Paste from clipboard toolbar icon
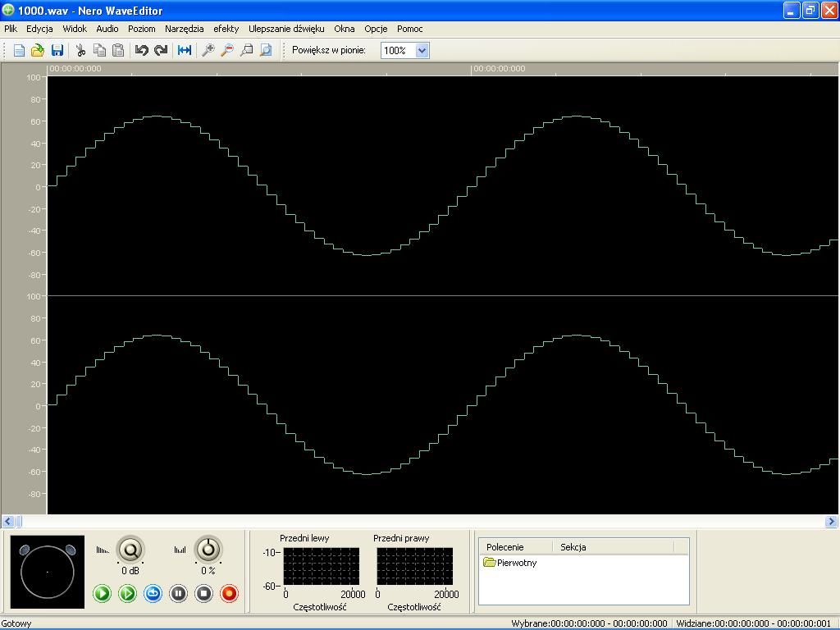The image size is (840, 630). click(118, 50)
